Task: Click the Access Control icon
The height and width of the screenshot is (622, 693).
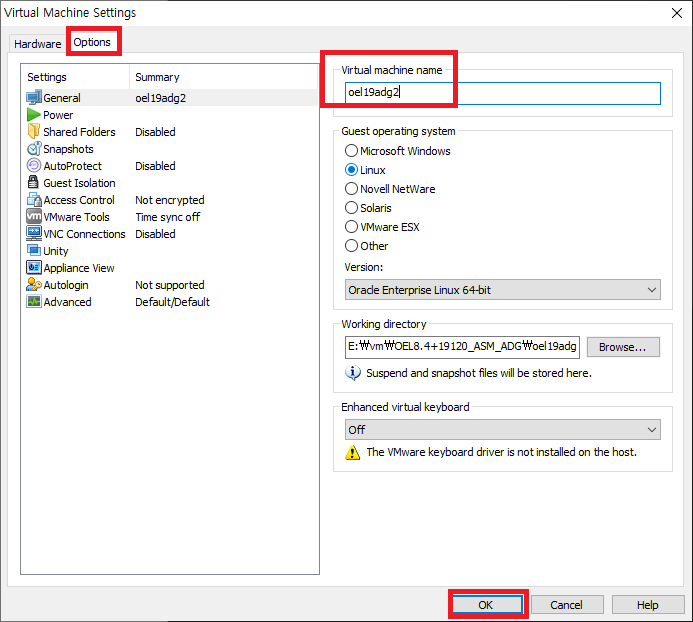Action: (x=34, y=200)
